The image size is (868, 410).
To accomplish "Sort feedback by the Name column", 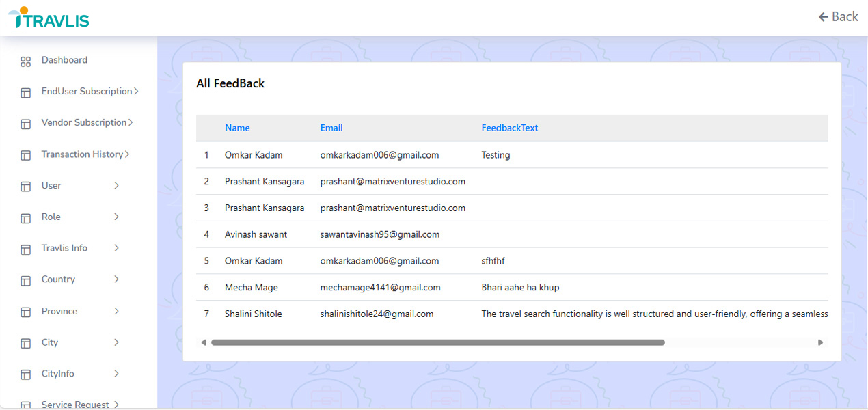I will (237, 128).
